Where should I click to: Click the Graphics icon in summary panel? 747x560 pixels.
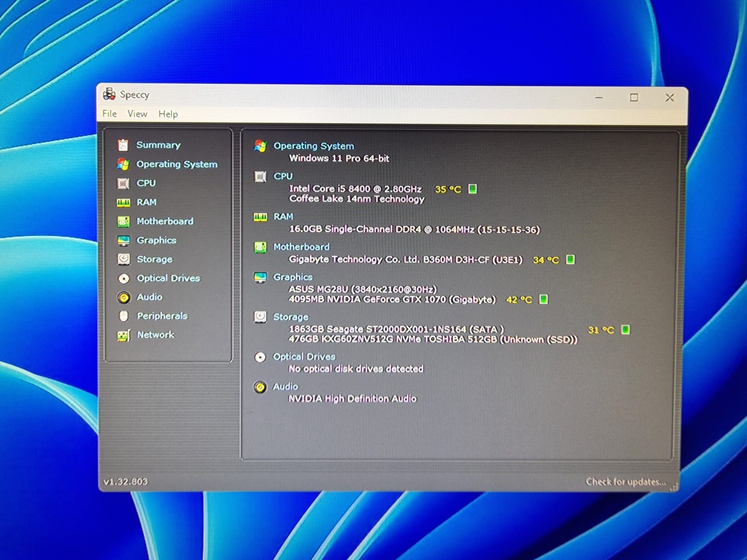click(x=260, y=277)
